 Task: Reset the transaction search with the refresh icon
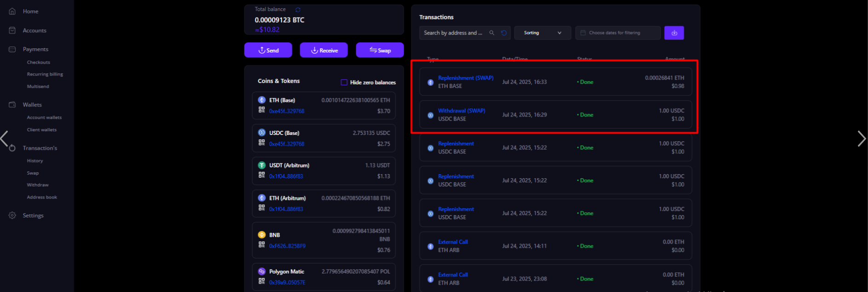[504, 33]
